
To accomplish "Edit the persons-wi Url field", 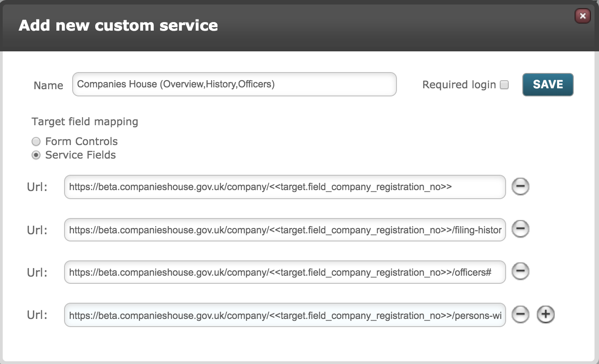I will click(285, 315).
